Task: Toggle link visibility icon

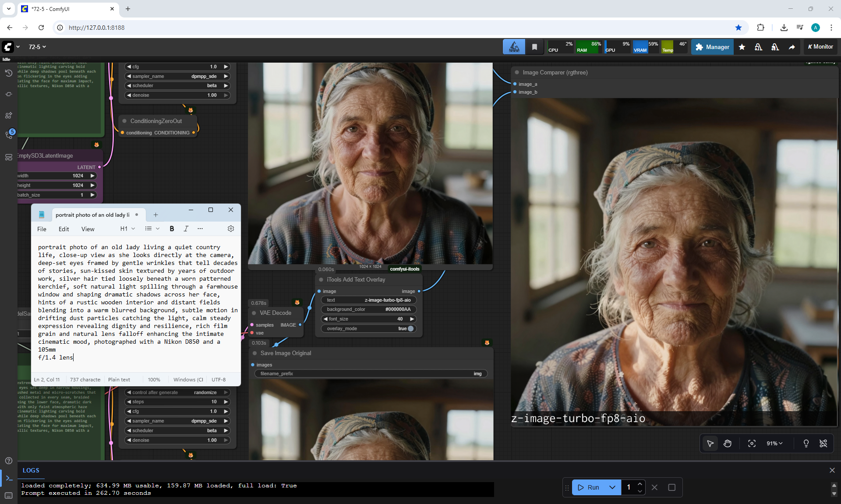Action: tap(823, 444)
